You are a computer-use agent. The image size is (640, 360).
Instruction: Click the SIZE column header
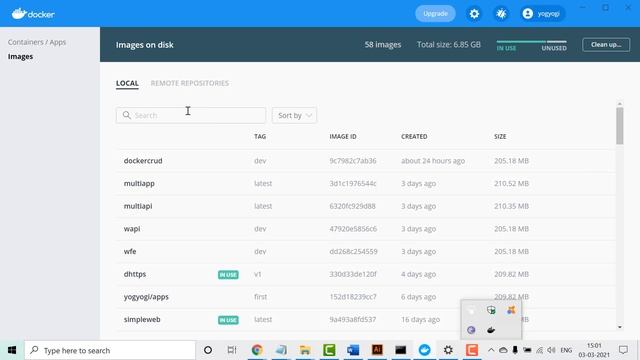tap(500, 136)
